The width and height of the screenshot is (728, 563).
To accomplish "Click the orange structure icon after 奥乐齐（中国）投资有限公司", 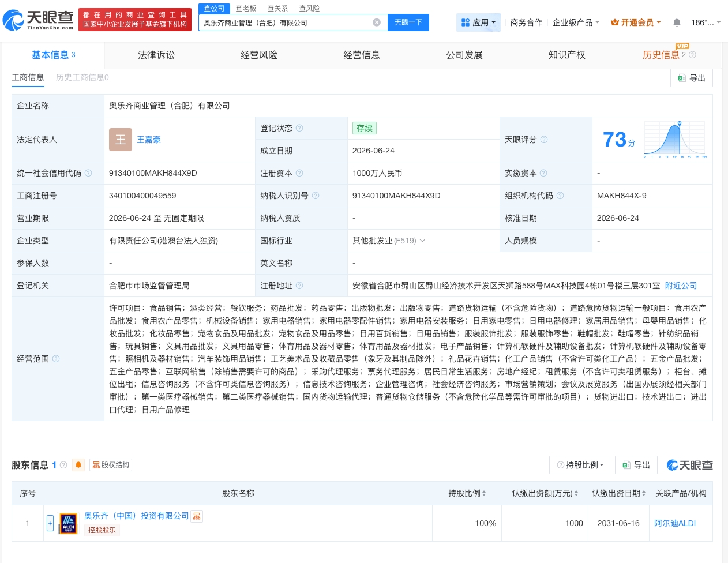I will tap(197, 516).
